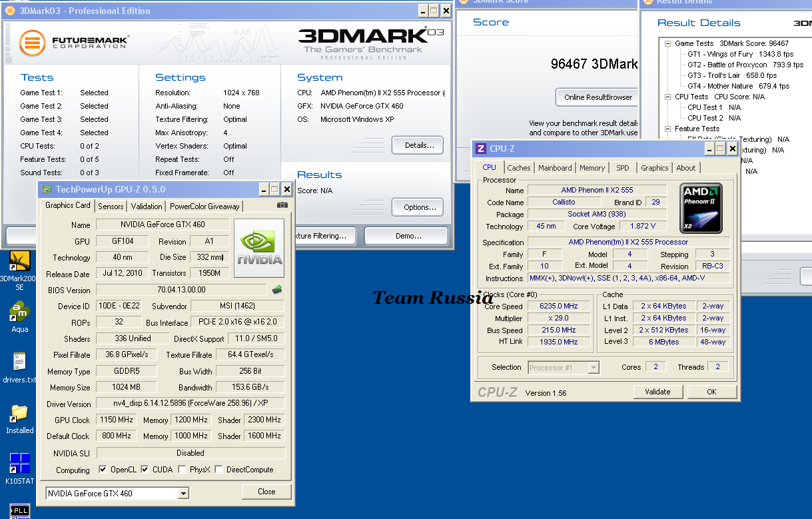The width and height of the screenshot is (812, 519).
Task: Click the OK button in CPU-Z
Action: pos(711,392)
